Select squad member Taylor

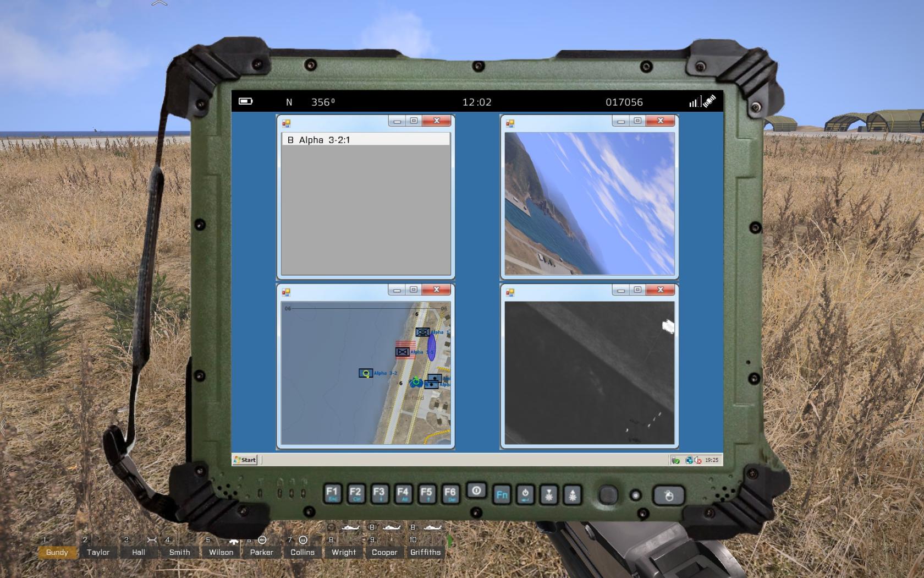98,552
